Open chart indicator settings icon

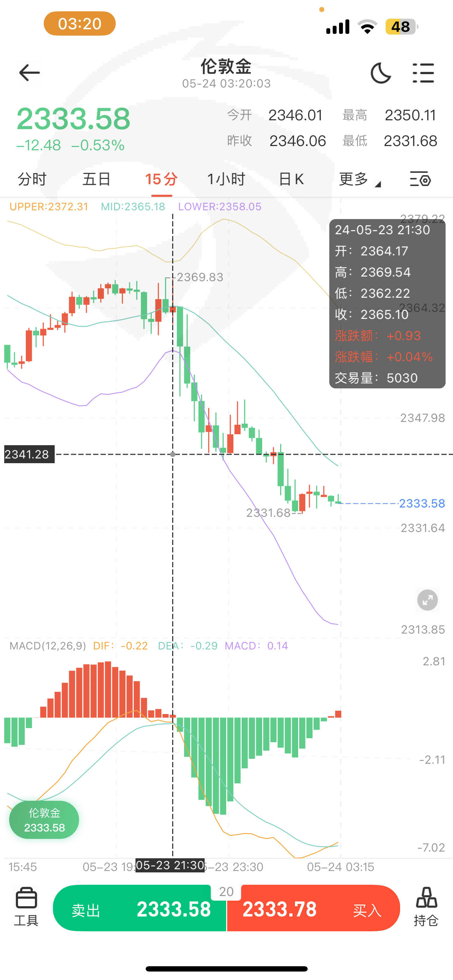420,179
